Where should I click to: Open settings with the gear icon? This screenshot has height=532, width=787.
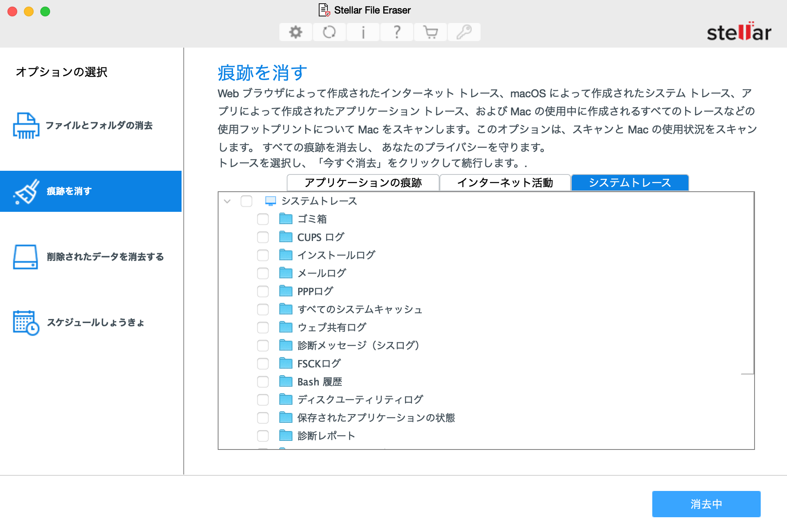pos(296,32)
